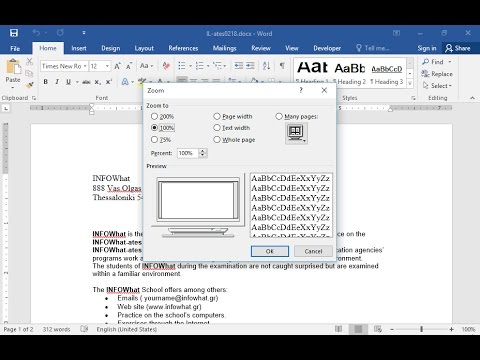Click the Show/Hide paragraph marks icon
480x360 pixels.
(282, 66)
